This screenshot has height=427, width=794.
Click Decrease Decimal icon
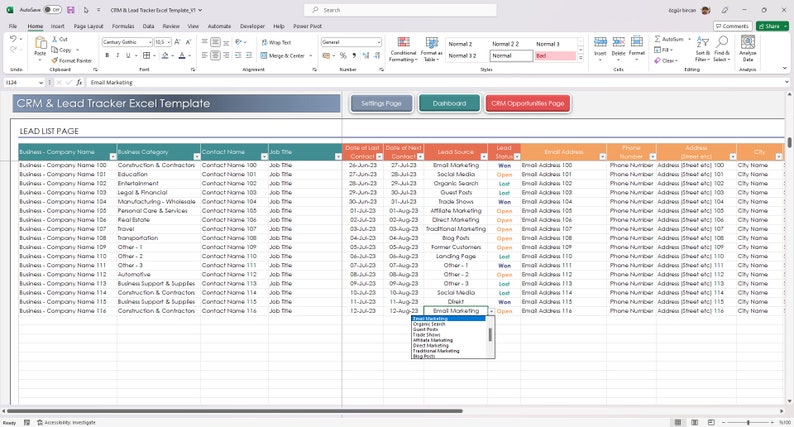(377, 55)
